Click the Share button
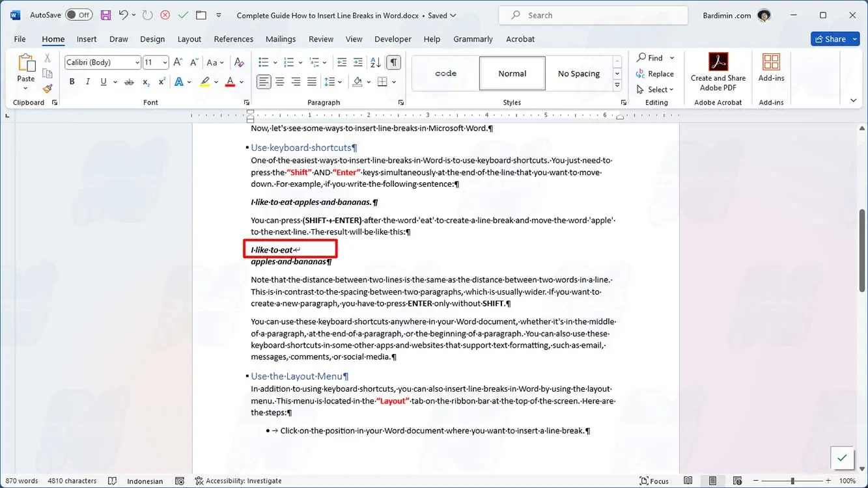868x488 pixels. (x=835, y=39)
